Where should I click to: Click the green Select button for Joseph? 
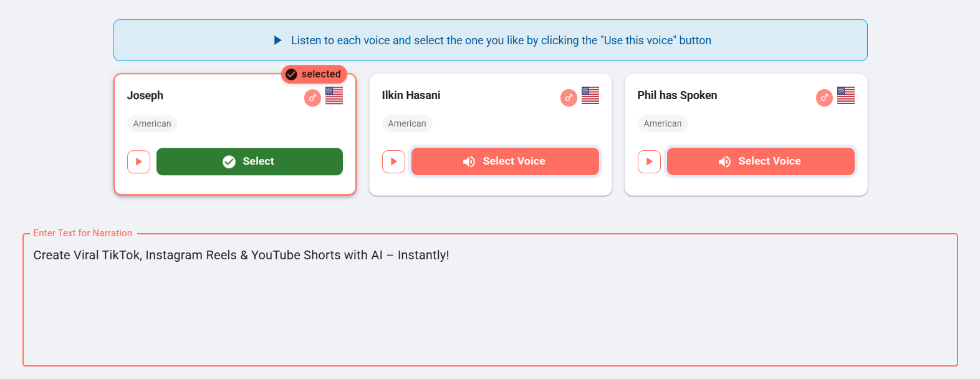pyautogui.click(x=249, y=161)
